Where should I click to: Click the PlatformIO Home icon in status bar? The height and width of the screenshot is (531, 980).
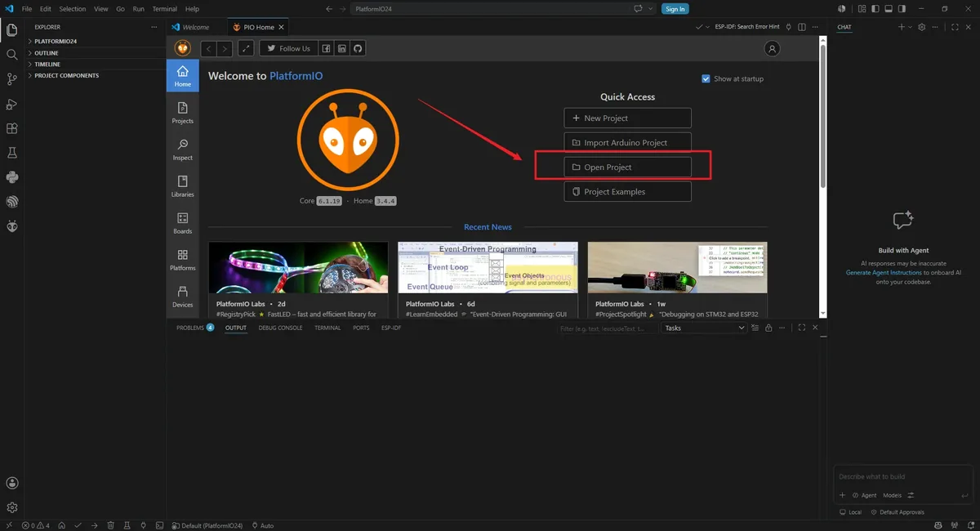[x=62, y=525]
